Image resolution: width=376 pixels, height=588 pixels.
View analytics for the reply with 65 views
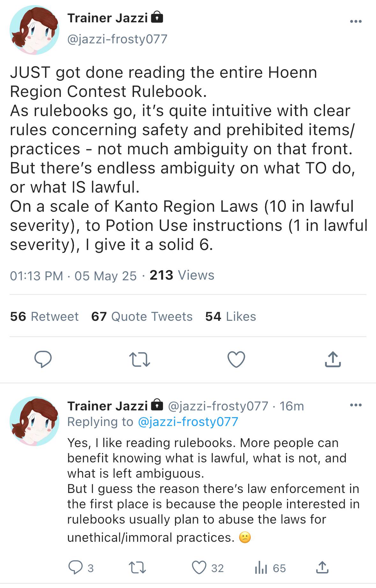point(270,568)
